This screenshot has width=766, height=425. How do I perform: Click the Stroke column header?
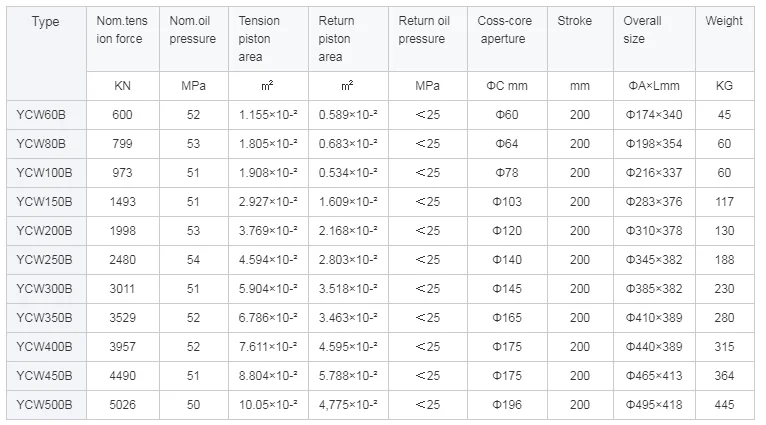click(x=574, y=21)
